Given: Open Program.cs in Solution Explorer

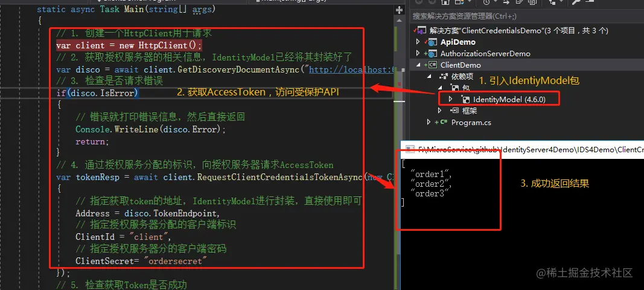Looking at the screenshot, I should (x=471, y=122).
